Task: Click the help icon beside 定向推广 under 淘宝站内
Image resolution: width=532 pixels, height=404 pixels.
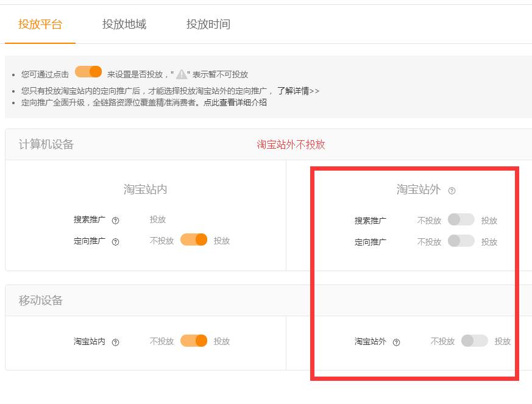Action: point(115,240)
